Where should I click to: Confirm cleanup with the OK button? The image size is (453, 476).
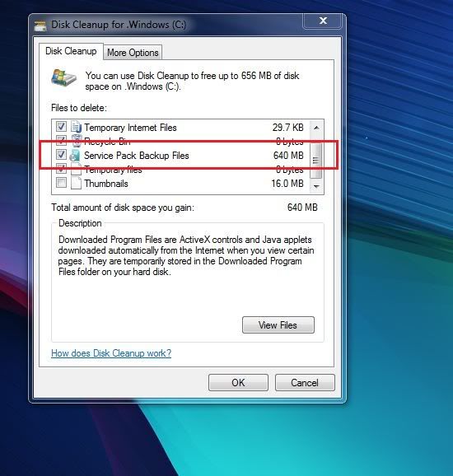coord(238,382)
